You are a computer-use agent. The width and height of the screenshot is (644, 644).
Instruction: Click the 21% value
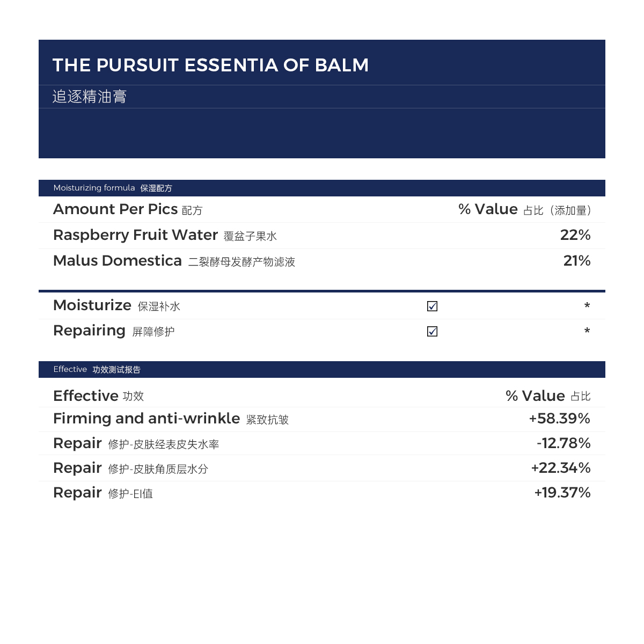coord(577,261)
